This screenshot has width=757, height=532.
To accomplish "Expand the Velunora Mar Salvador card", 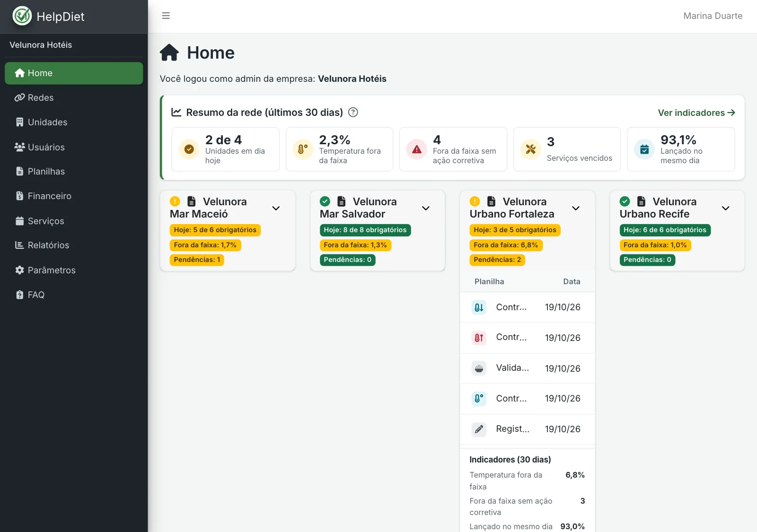I will (426, 208).
